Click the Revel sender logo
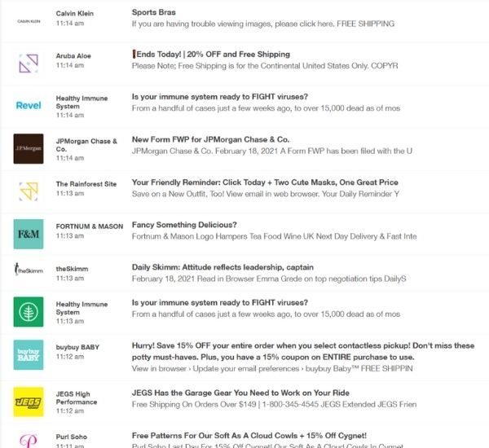Viewport: 489px width, 448px height. (29, 106)
